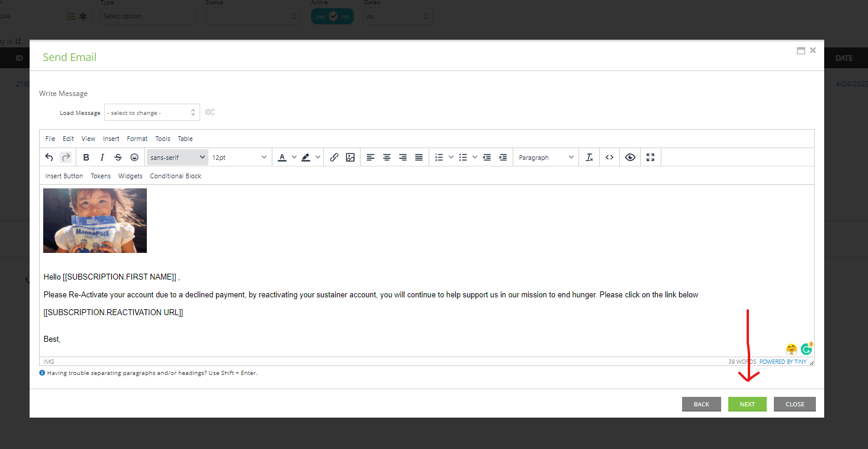The width and height of the screenshot is (868, 449).
Task: Click the IMG element path in status bar
Action: click(x=49, y=361)
